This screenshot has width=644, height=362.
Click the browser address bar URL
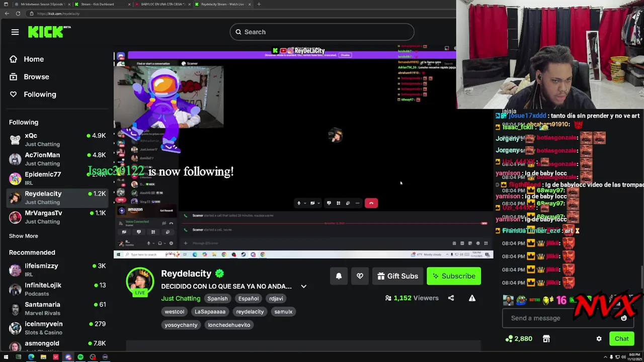[x=58, y=14]
